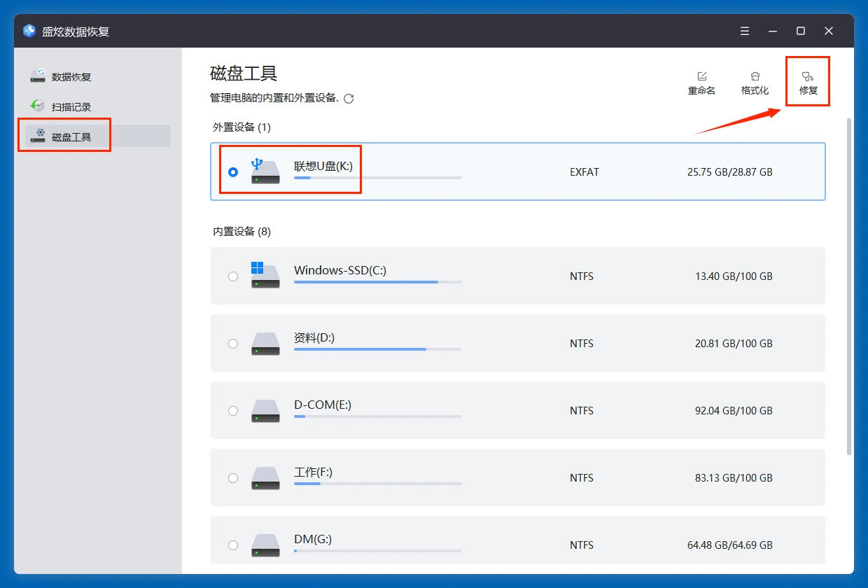
Task: Refresh the device list
Action: click(x=349, y=99)
